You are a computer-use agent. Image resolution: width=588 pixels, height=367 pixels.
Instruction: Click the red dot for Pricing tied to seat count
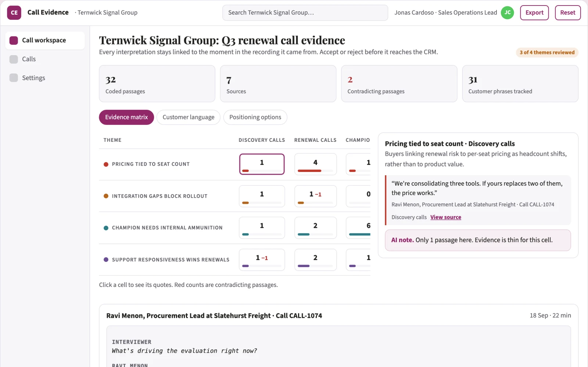click(106, 164)
